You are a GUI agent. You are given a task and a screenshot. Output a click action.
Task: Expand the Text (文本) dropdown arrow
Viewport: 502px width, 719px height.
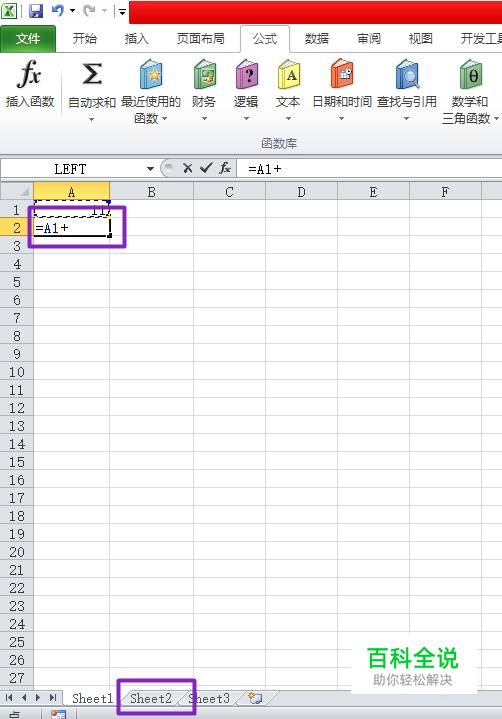pyautogui.click(x=288, y=118)
